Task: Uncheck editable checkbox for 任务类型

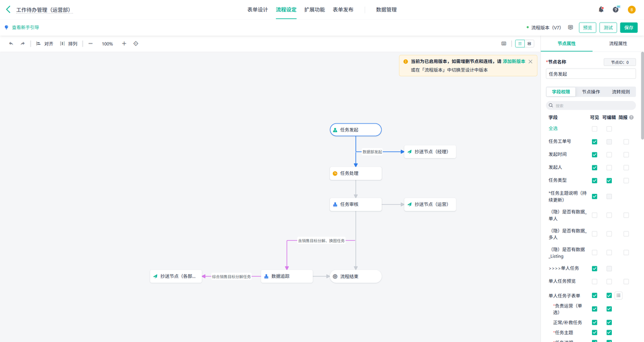Action: pyautogui.click(x=609, y=180)
